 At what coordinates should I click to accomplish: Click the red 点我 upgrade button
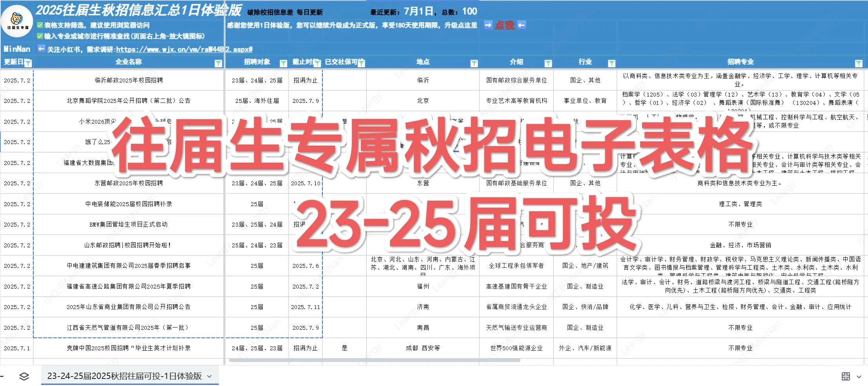point(504,25)
